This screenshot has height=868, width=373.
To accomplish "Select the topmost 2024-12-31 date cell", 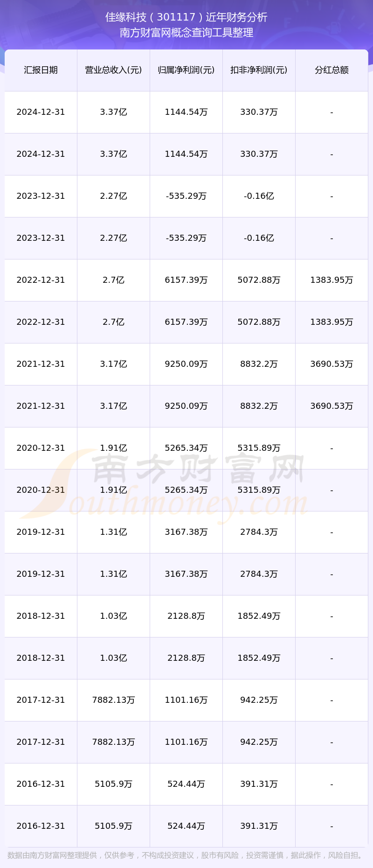I will (41, 112).
